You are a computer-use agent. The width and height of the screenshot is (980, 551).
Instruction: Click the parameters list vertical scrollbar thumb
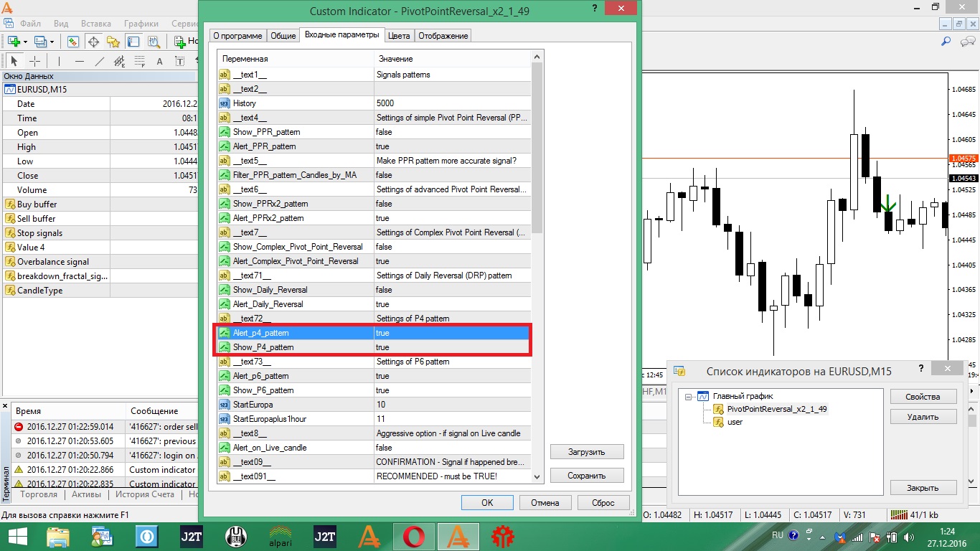point(537,148)
